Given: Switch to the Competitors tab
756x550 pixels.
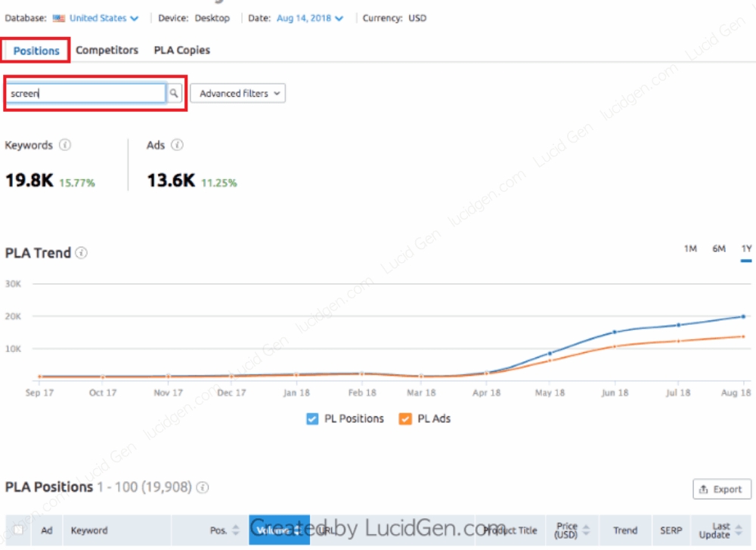Looking at the screenshot, I should point(107,50).
